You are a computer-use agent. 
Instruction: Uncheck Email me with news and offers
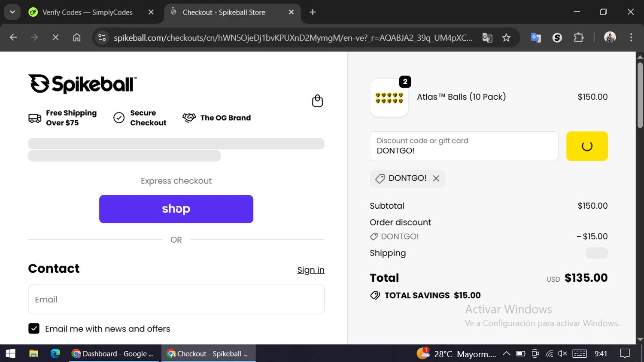(x=34, y=329)
